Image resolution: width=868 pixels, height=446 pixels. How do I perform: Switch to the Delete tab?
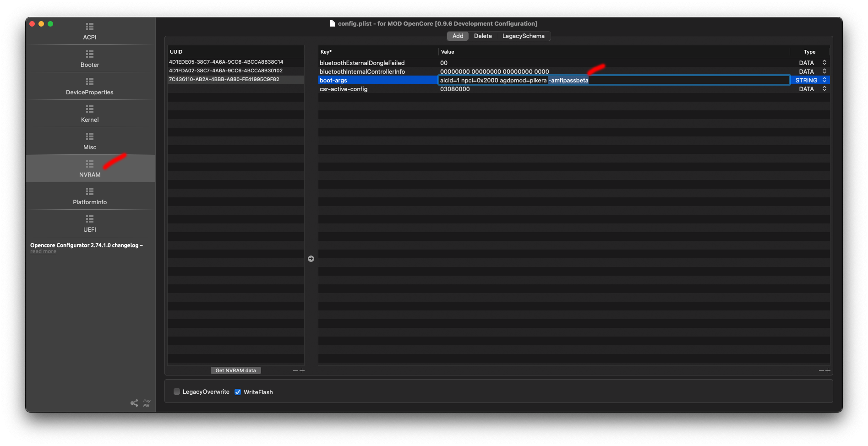483,36
